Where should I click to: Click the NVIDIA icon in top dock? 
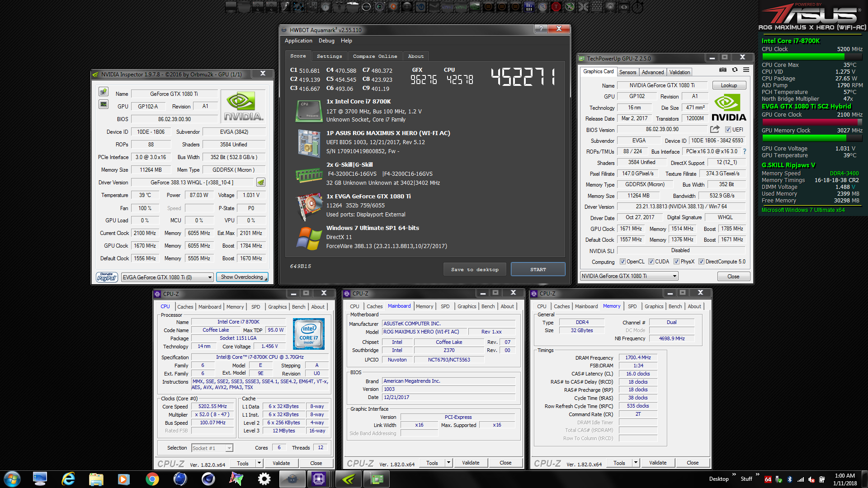pyautogui.click(x=475, y=6)
